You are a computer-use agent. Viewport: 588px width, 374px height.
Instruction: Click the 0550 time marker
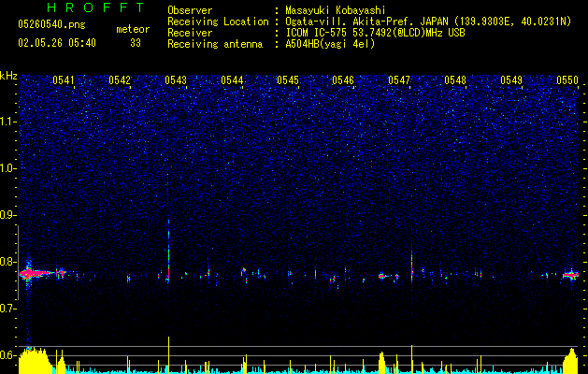click(567, 80)
